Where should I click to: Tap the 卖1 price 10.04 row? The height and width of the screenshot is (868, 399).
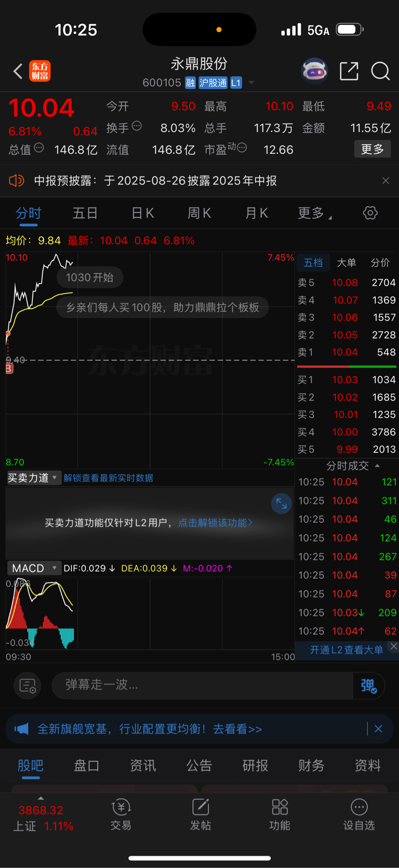[x=347, y=352]
